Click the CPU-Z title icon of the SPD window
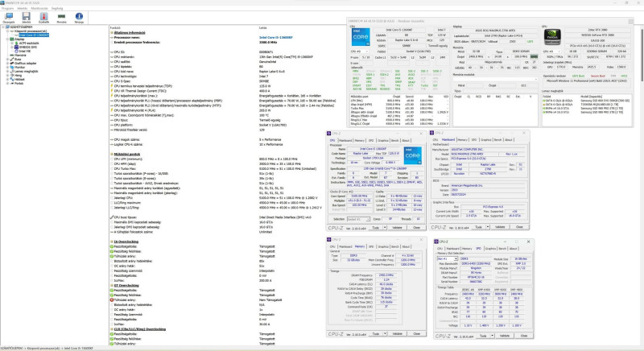The height and width of the screenshot is (351, 644). (x=436, y=242)
